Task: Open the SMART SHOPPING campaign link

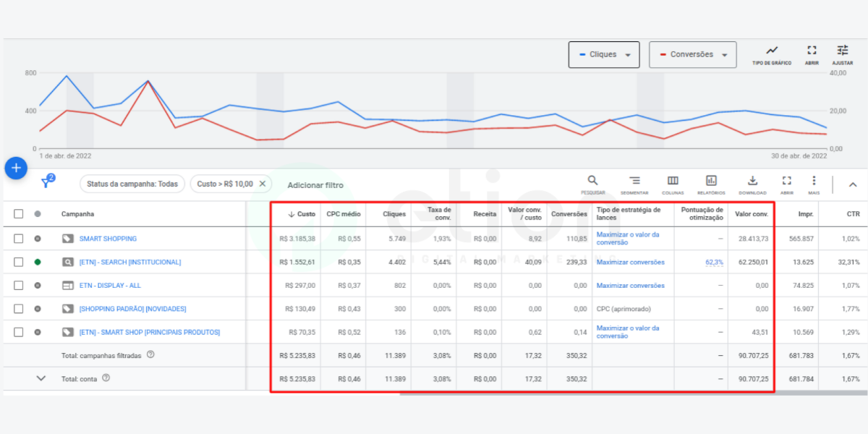Action: click(x=108, y=239)
